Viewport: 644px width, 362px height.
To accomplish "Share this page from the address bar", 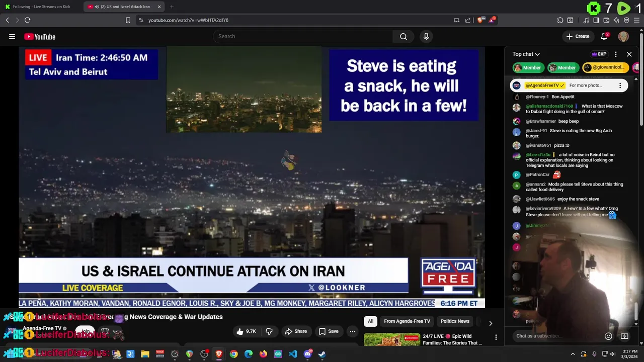I will tap(468, 20).
